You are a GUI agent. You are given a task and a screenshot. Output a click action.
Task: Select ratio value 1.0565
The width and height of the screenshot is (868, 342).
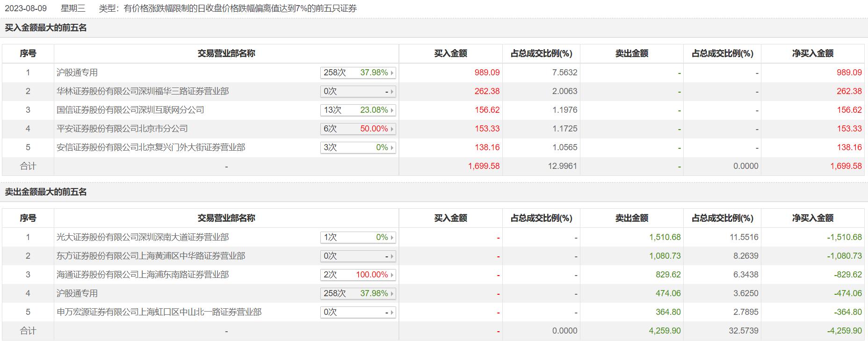[x=564, y=147]
